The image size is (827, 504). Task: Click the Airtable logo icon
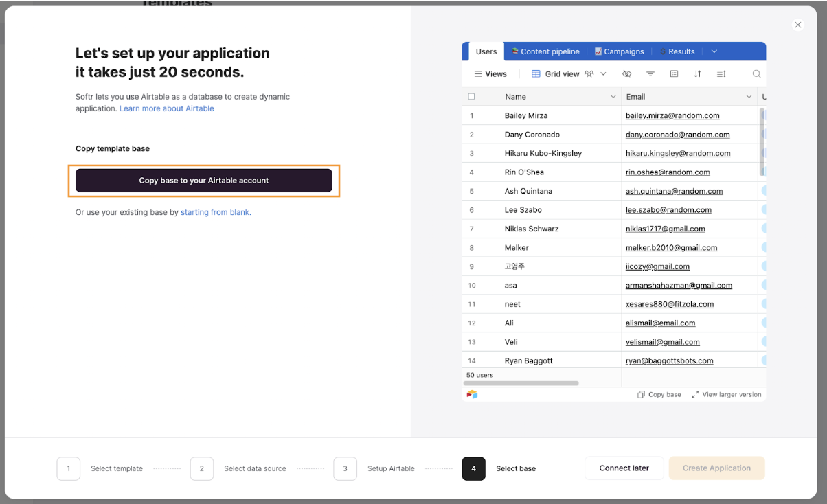pos(472,394)
